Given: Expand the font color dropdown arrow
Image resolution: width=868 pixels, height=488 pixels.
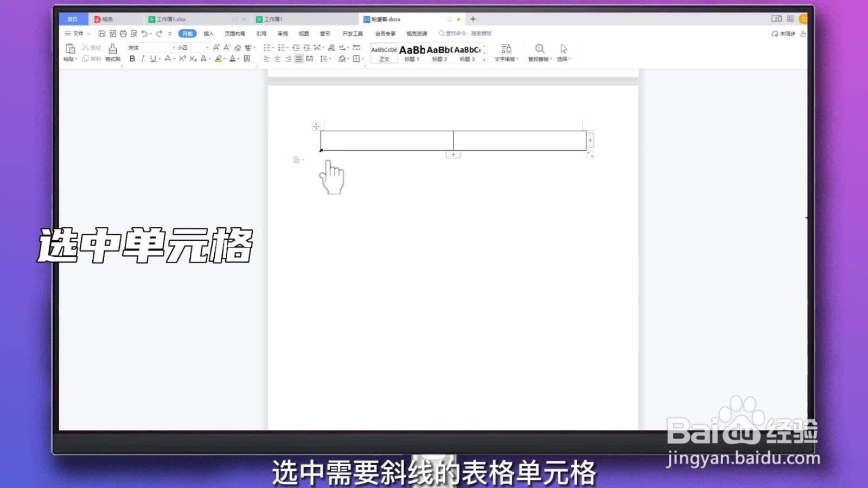Looking at the screenshot, I should coord(238,59).
